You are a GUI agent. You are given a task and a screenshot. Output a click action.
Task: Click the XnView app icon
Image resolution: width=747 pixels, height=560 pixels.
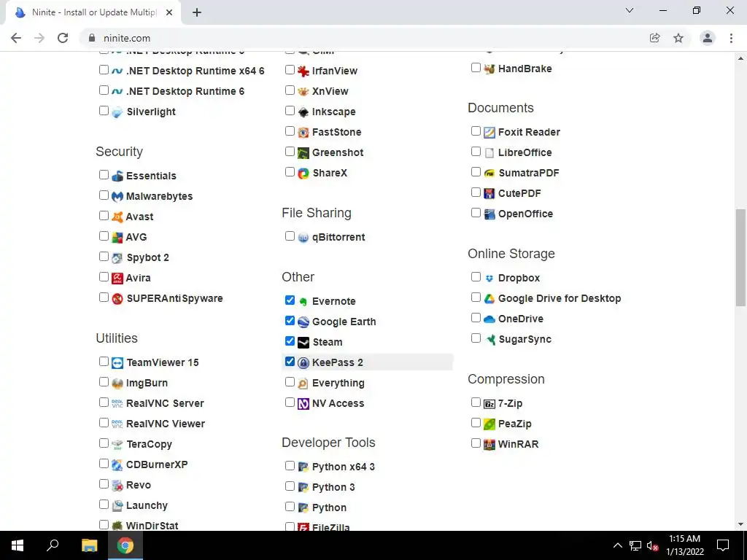[303, 91]
